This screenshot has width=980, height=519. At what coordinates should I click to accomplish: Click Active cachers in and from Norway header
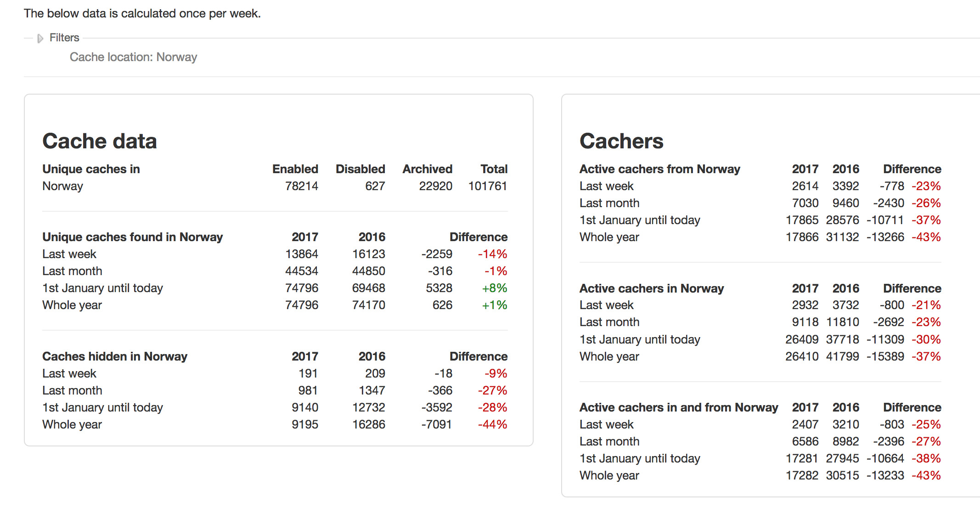point(678,407)
